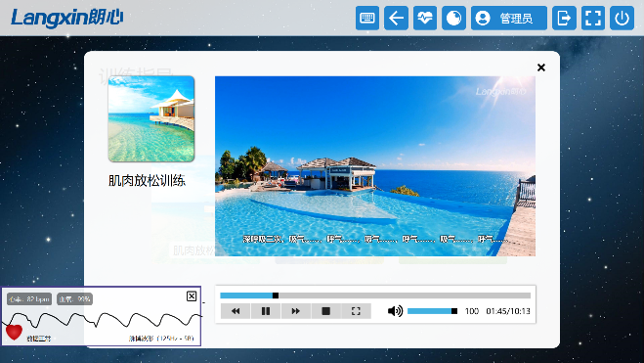This screenshot has width=644, height=363.
Task: Select the 肌肉放松训练 beach thumbnail
Action: (x=151, y=118)
